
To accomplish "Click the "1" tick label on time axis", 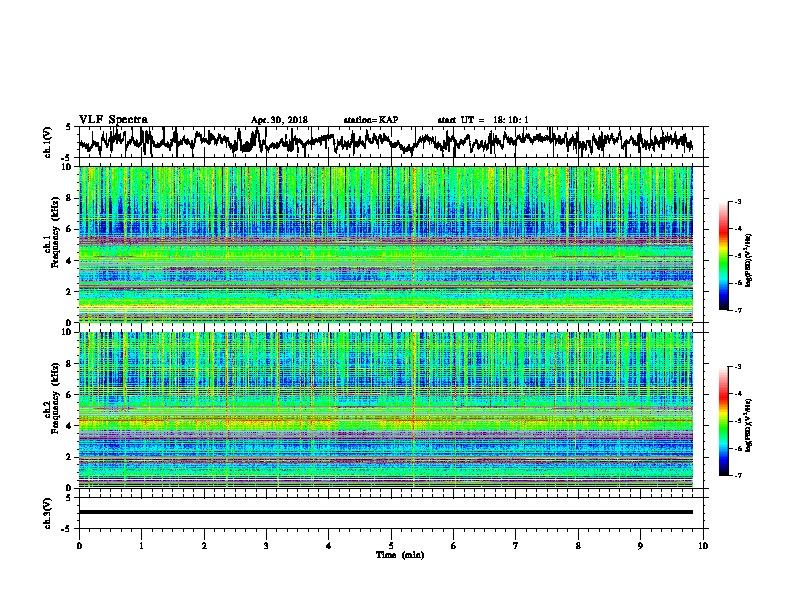I will (141, 546).
